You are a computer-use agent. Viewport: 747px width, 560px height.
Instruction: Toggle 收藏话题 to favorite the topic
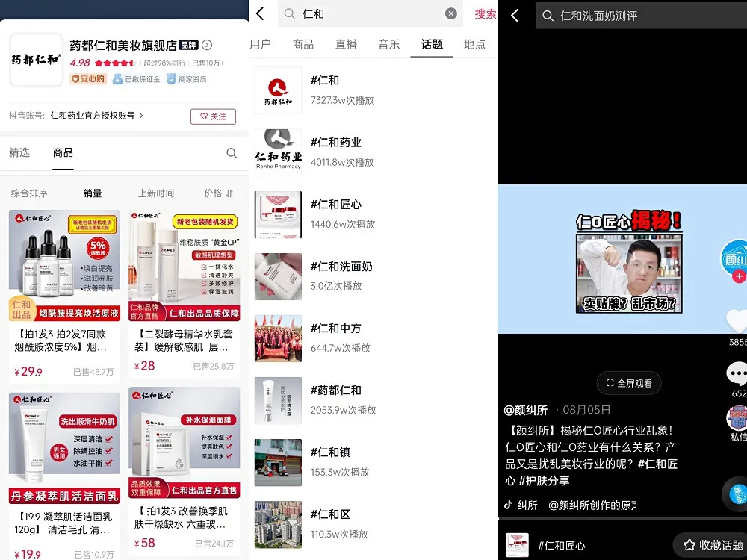point(713,545)
